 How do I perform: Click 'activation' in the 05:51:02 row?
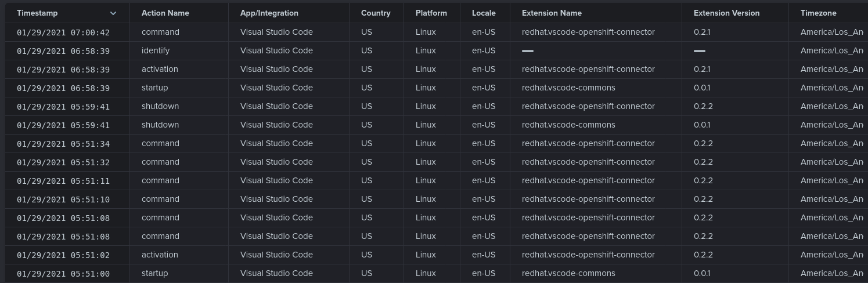tap(160, 255)
